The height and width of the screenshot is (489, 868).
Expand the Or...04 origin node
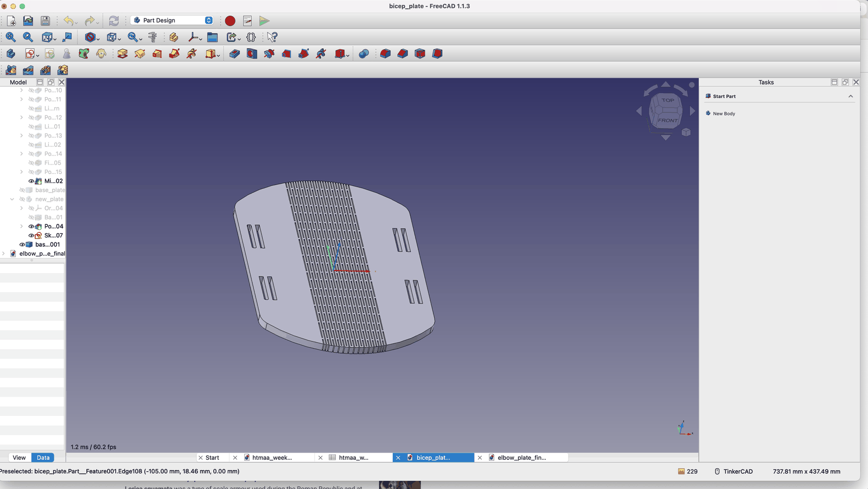point(22,208)
